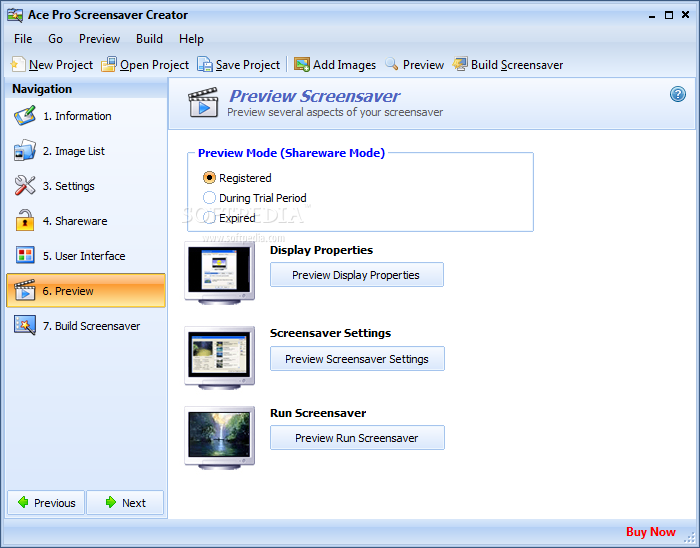
Task: Click the Shareware padlock icon
Action: [25, 220]
